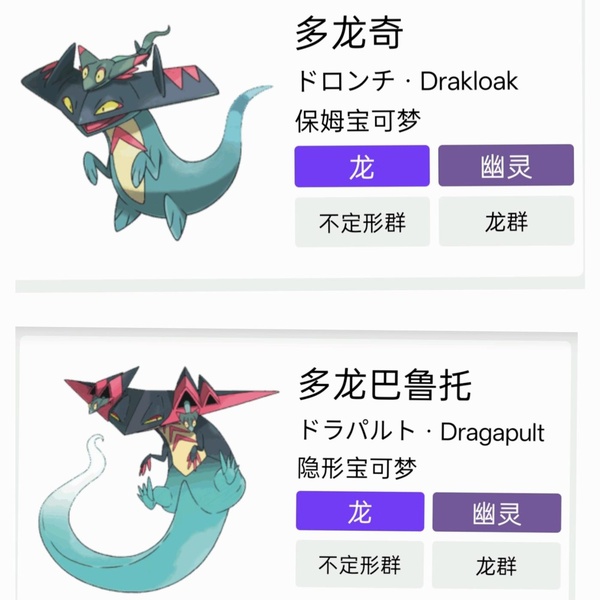Open the 多龙奇 title heading
Image resolution: width=600 pixels, height=600 pixels.
[349, 34]
